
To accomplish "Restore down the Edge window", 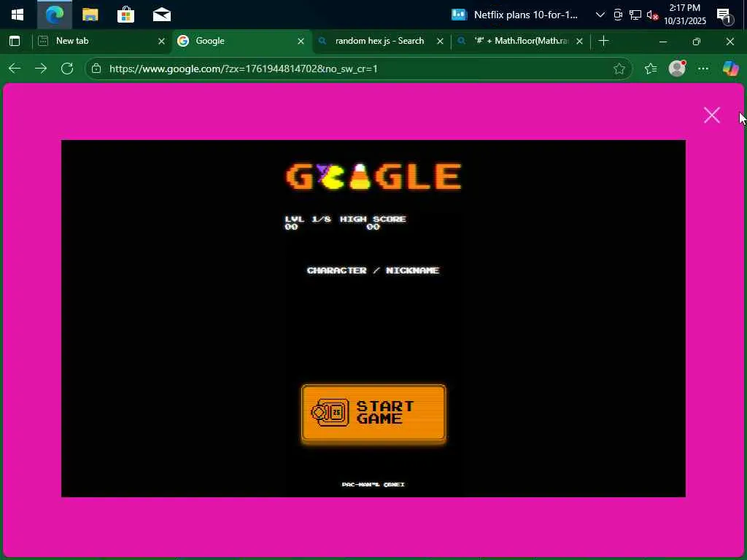I will (x=697, y=42).
